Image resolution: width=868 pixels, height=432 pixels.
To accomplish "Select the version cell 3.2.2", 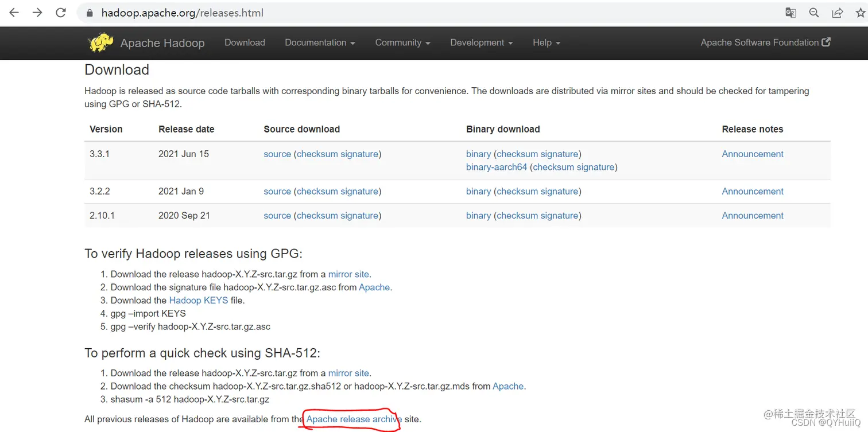I will 99,191.
